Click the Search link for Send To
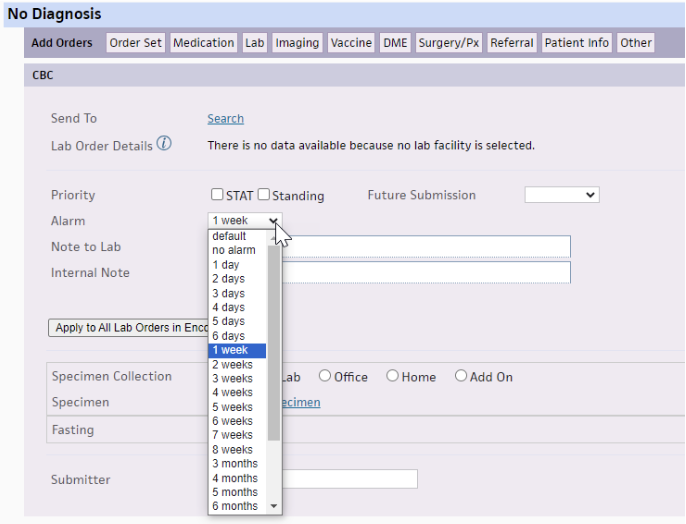This screenshot has width=686, height=524. tap(226, 119)
